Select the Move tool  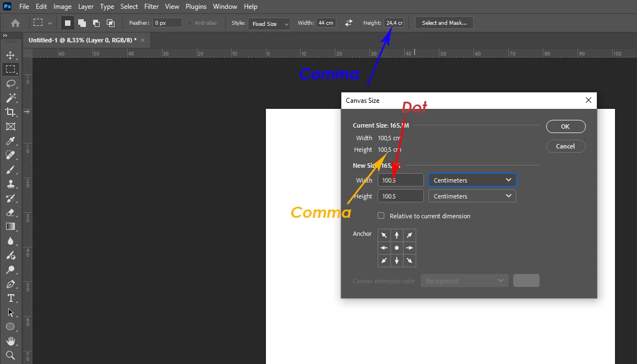[x=10, y=55]
